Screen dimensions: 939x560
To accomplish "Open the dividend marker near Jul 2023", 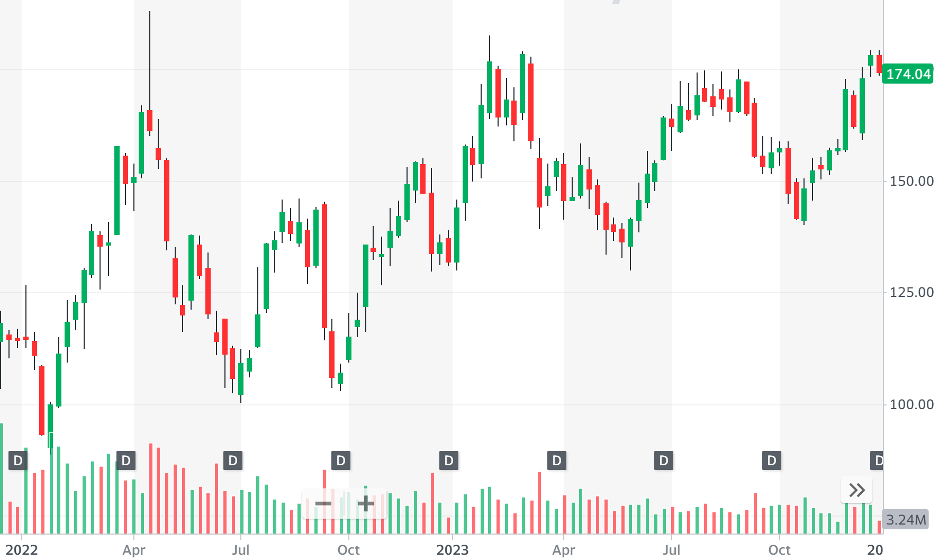I will coord(663,460).
